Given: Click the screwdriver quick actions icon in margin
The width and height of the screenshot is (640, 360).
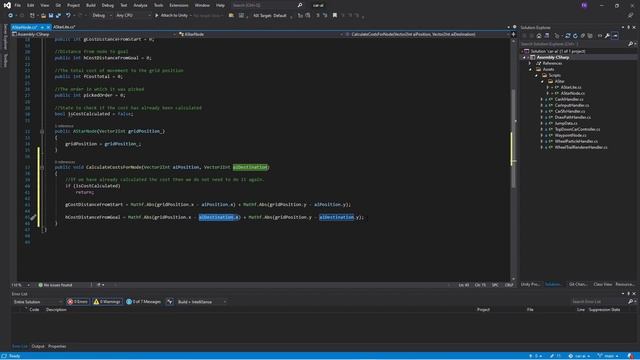Looking at the screenshot, I should tap(33, 218).
